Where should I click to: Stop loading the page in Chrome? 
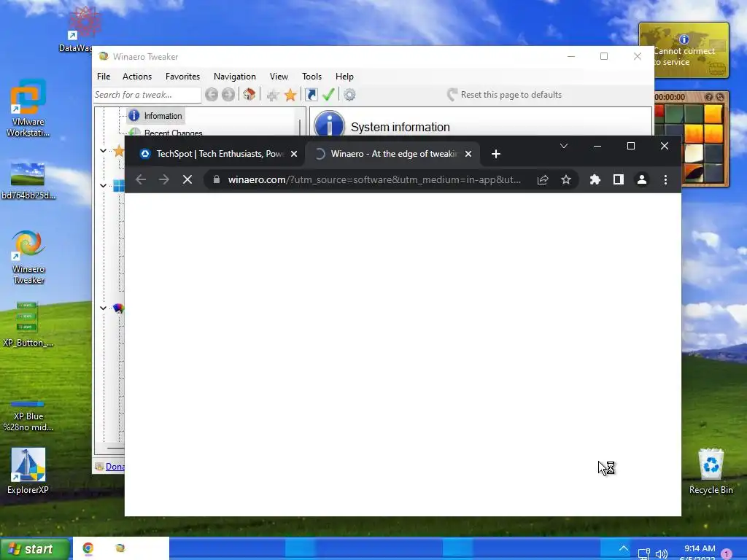pyautogui.click(x=187, y=179)
